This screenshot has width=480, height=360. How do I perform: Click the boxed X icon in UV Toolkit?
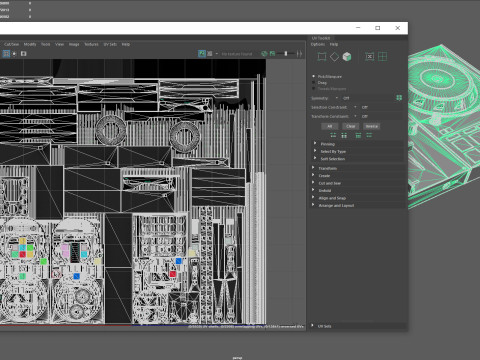pos(370,57)
